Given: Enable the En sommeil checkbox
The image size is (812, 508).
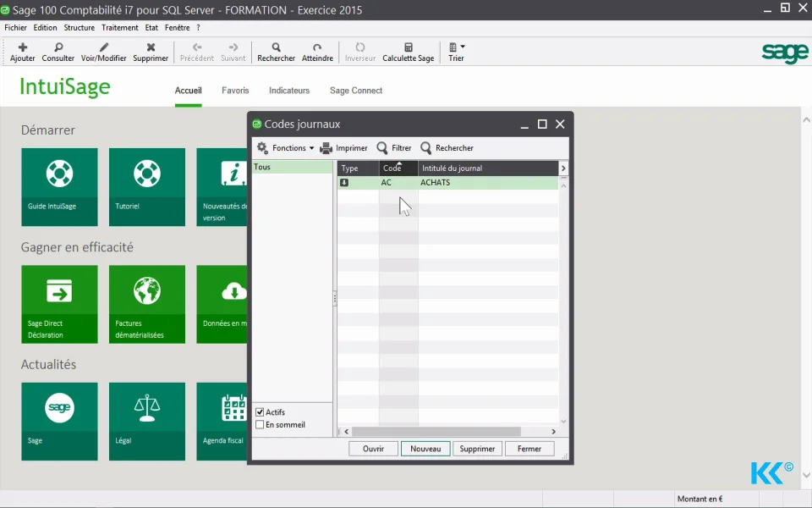Looking at the screenshot, I should [x=260, y=424].
